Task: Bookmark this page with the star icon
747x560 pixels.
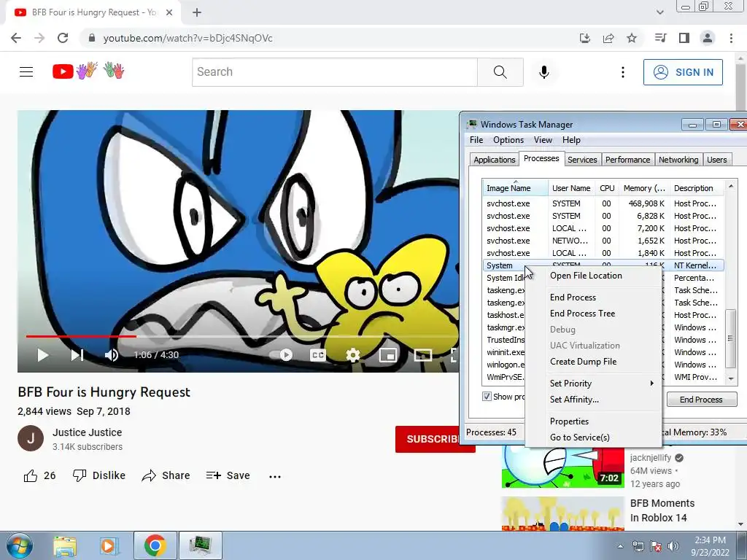Action: [632, 38]
